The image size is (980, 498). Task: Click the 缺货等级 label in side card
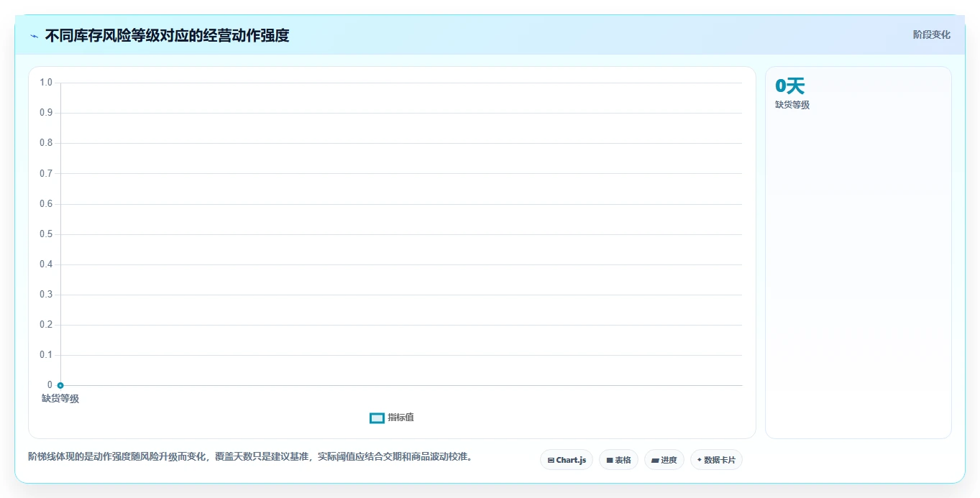[x=792, y=105]
